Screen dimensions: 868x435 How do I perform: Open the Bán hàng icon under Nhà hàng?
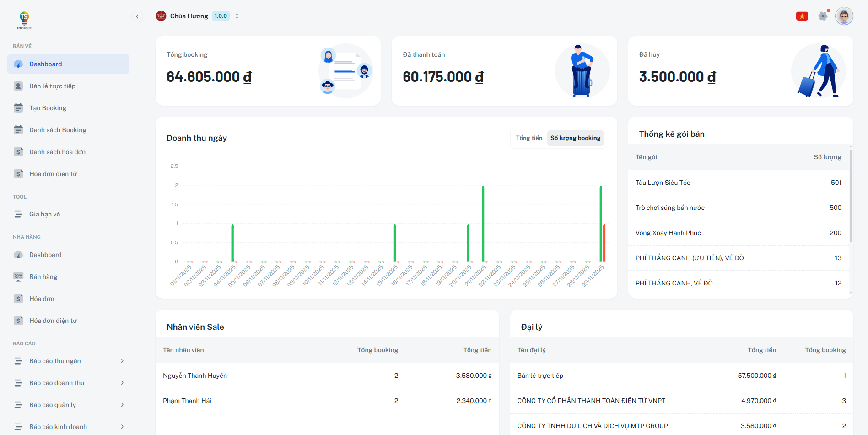18,276
